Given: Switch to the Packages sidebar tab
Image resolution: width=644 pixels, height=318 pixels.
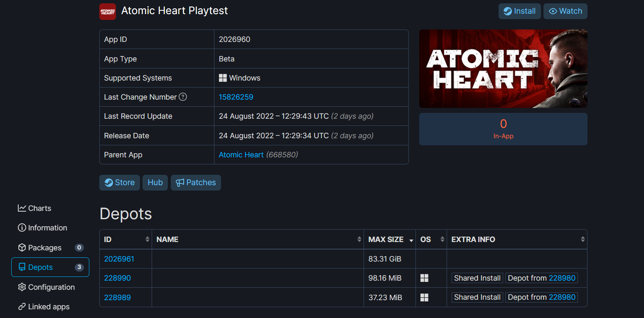Looking at the screenshot, I should click(x=50, y=248).
